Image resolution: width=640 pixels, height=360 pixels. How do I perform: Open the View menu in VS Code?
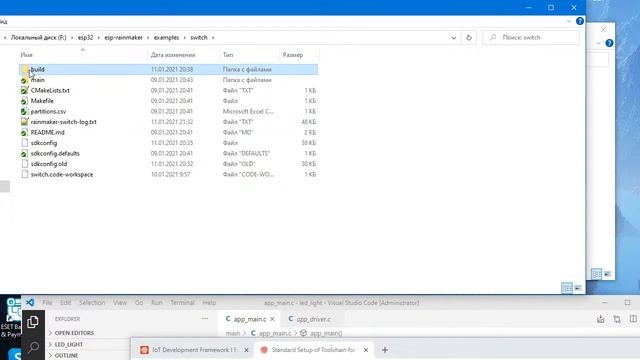point(120,303)
